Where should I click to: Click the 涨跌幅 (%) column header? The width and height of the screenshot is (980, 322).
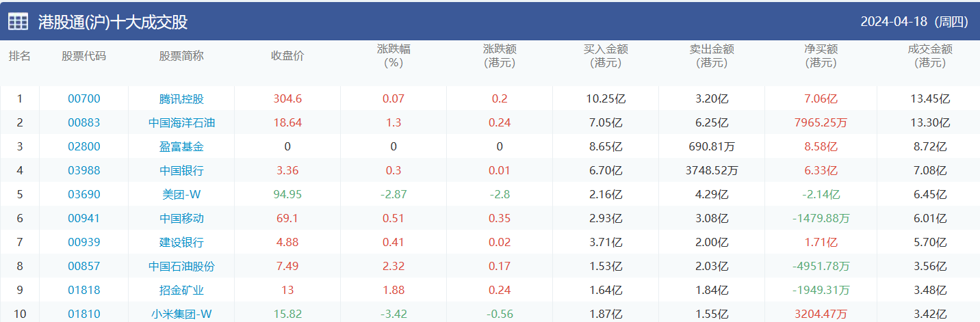[x=394, y=56]
